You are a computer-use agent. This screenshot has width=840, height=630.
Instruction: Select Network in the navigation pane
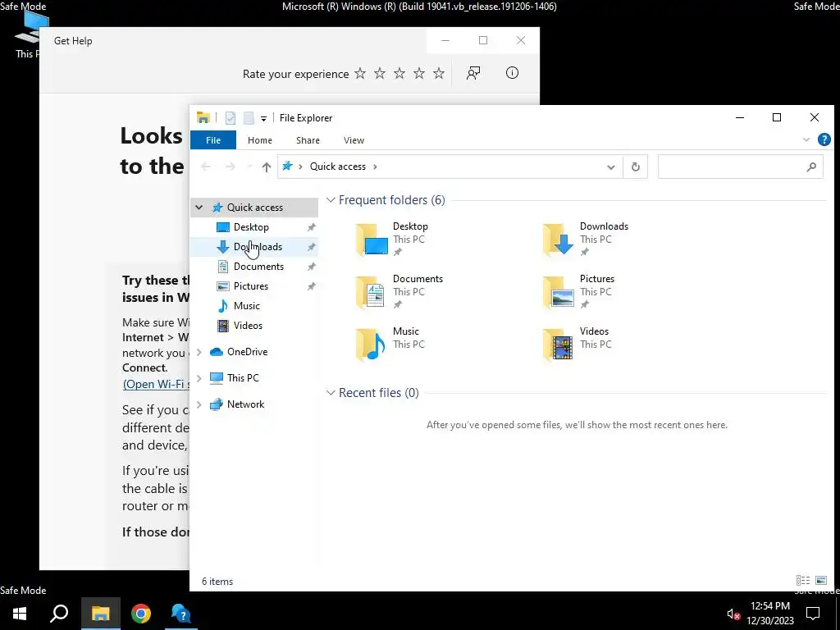(x=245, y=404)
